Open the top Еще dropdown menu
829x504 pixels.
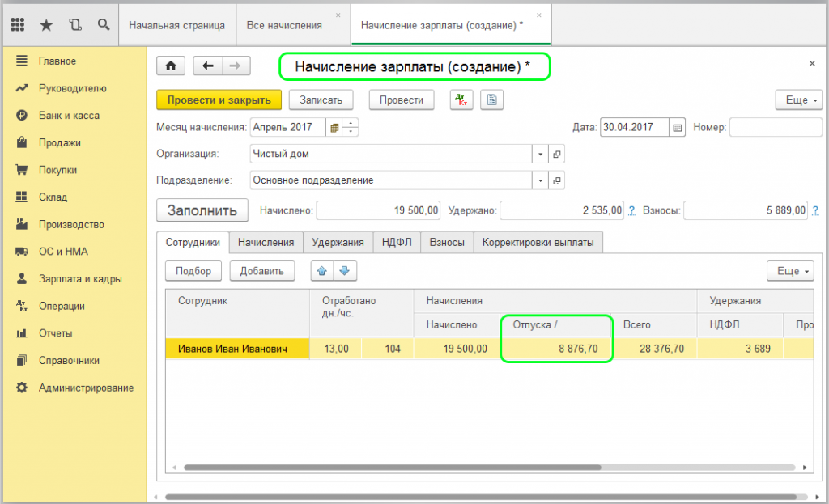point(798,100)
